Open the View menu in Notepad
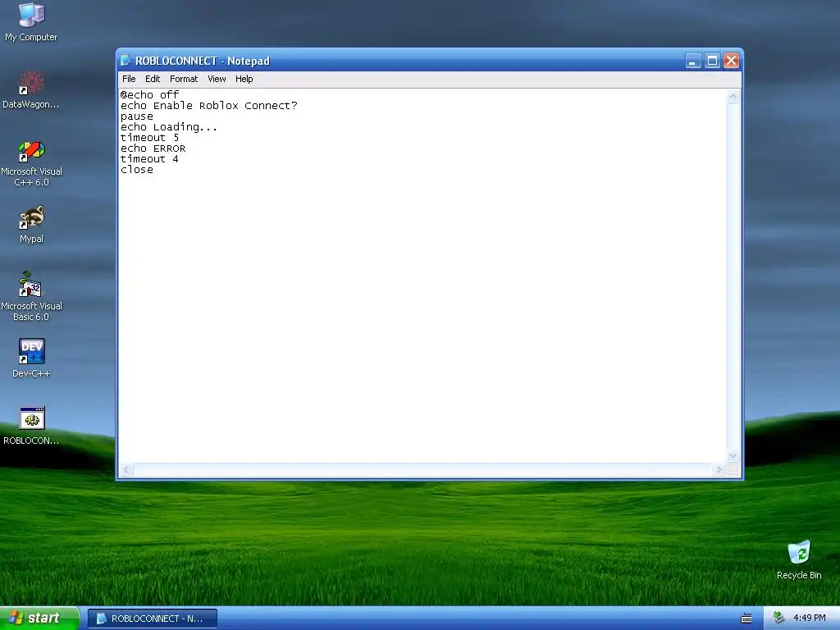 [x=217, y=79]
